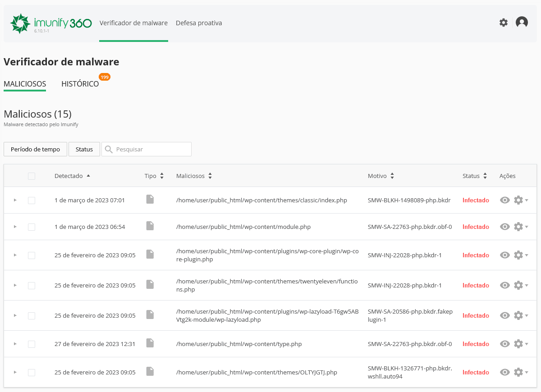Open actions gear for classic/index.php
Viewport: 541px width, 392px height.
pyautogui.click(x=521, y=200)
